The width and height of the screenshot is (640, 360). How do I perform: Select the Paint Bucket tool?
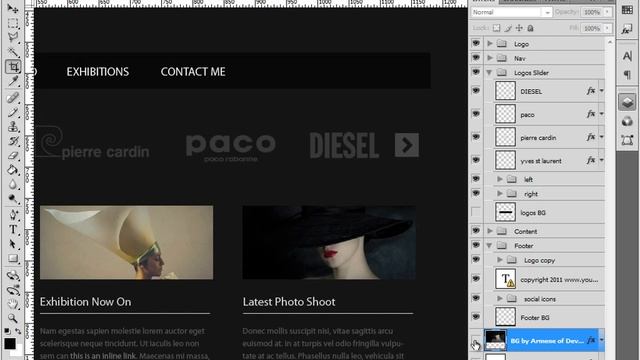point(13,170)
